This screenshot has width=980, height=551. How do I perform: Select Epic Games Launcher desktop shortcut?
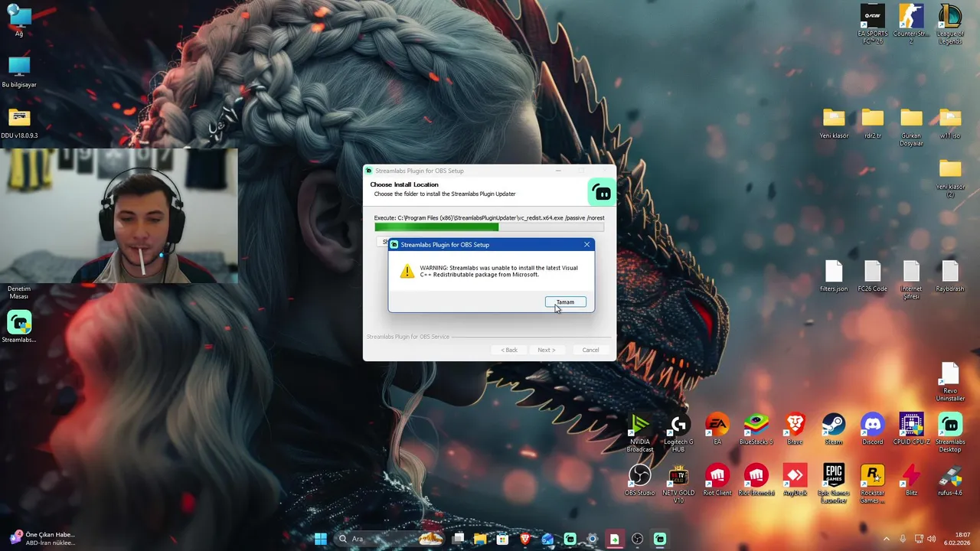[x=834, y=484]
